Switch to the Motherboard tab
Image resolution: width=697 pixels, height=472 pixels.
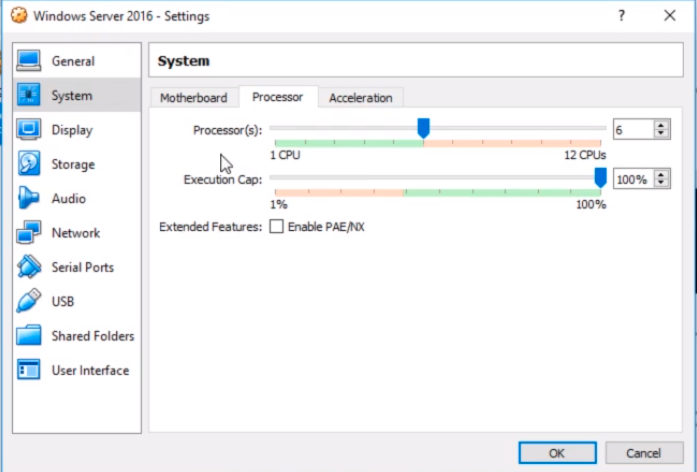click(194, 98)
